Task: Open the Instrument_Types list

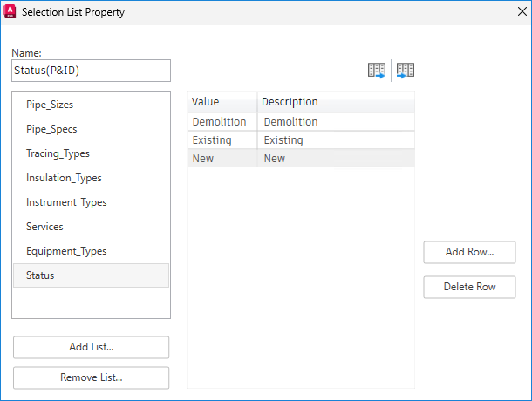Action: pos(66,202)
